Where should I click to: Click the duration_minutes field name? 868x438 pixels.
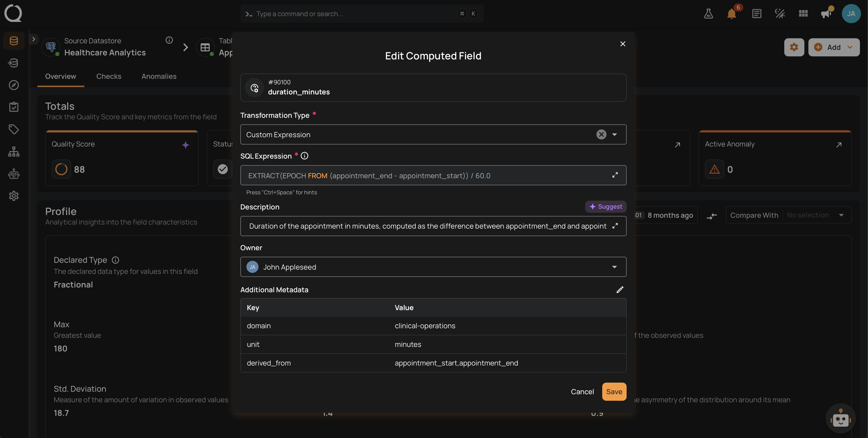[x=298, y=92]
